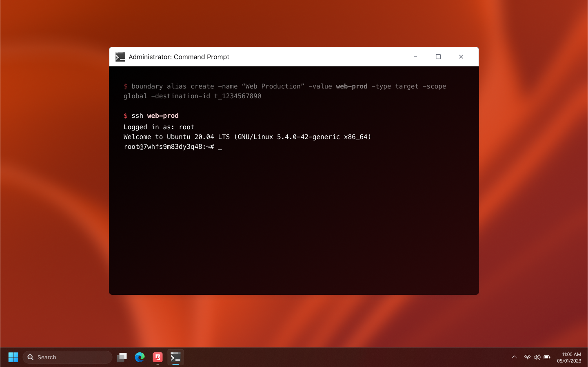
Task: Click the Command Prompt title bar icon
Action: pos(120,57)
